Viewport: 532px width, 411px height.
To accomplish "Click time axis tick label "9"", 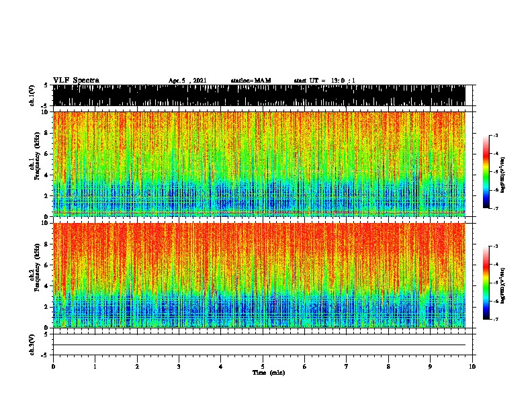I will [430, 367].
